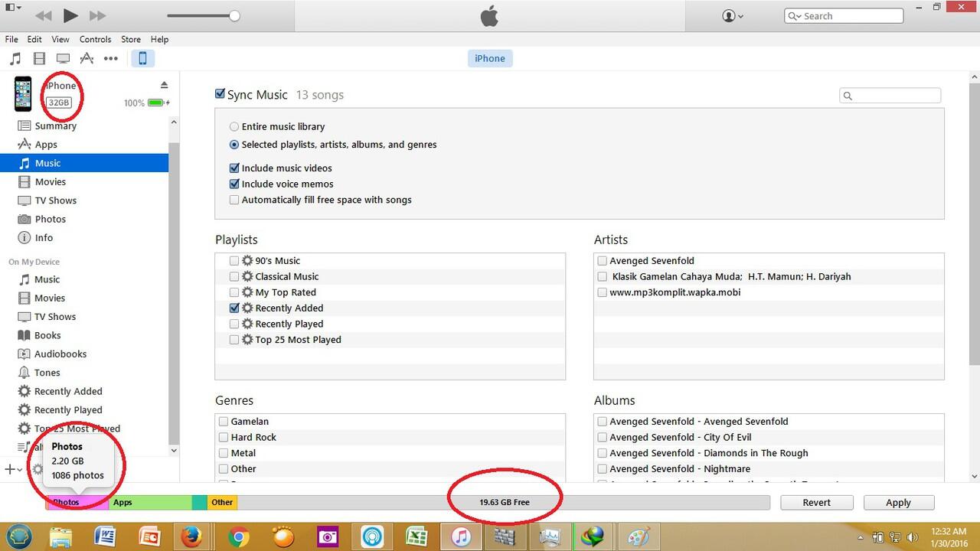Open Microsoft Word from the taskbar
This screenshot has height=551, width=980.
[x=104, y=536]
